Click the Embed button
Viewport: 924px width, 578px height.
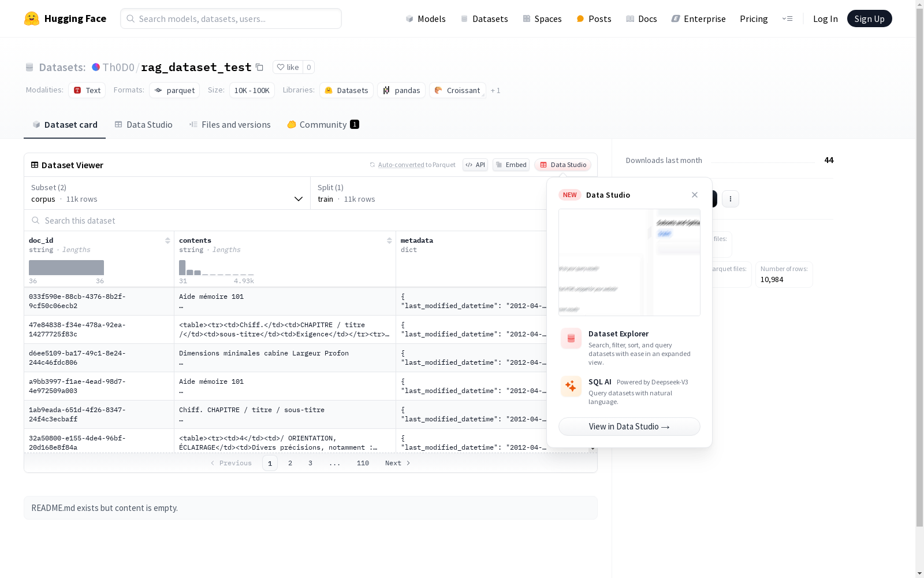[511, 165]
